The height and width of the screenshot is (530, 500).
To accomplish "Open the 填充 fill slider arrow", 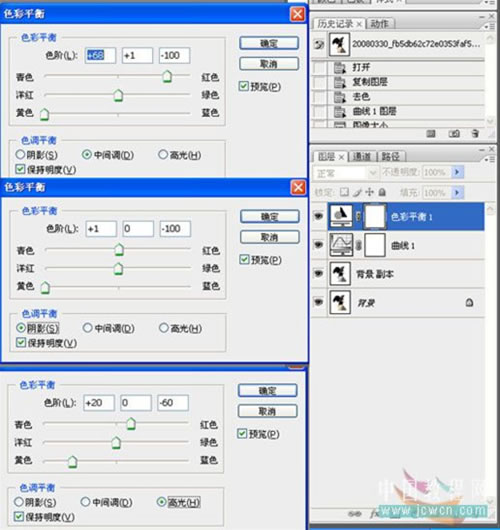I will 457,193.
